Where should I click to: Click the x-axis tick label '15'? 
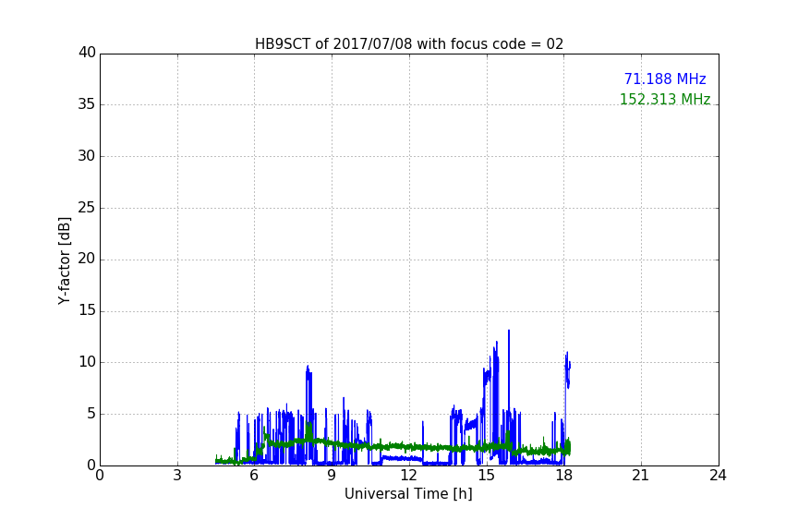click(487, 476)
